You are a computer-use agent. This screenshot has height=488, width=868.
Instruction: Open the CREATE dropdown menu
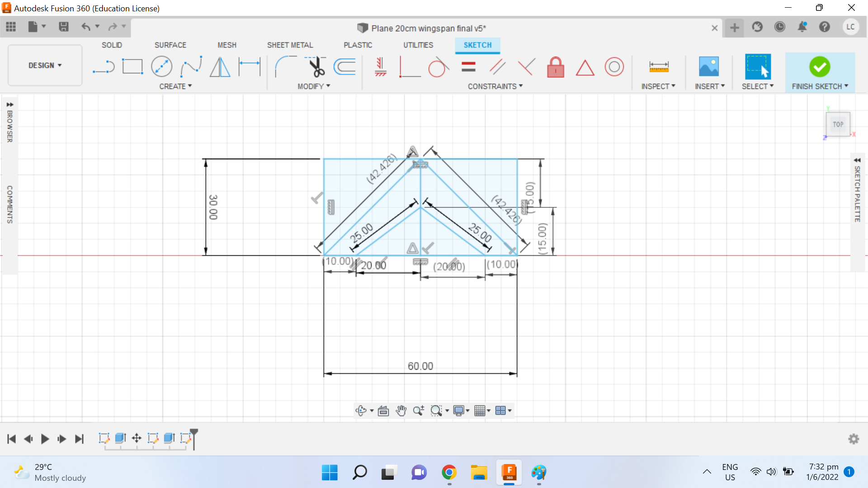tap(175, 86)
